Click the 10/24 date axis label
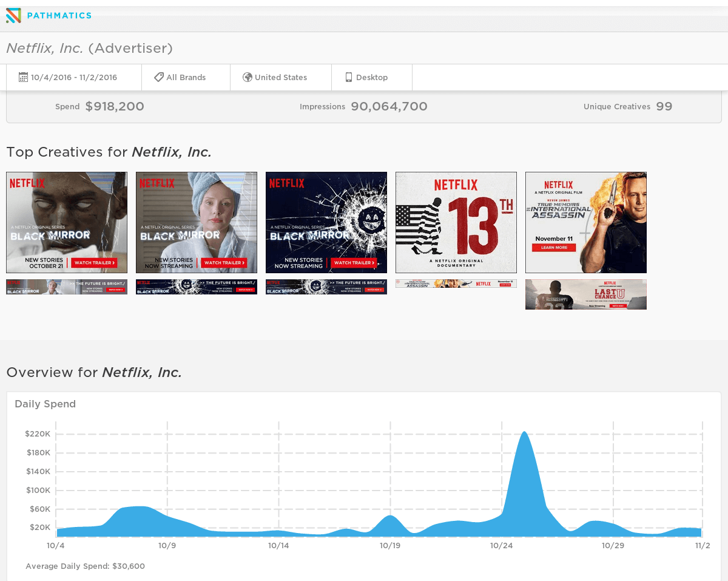 pyautogui.click(x=502, y=545)
